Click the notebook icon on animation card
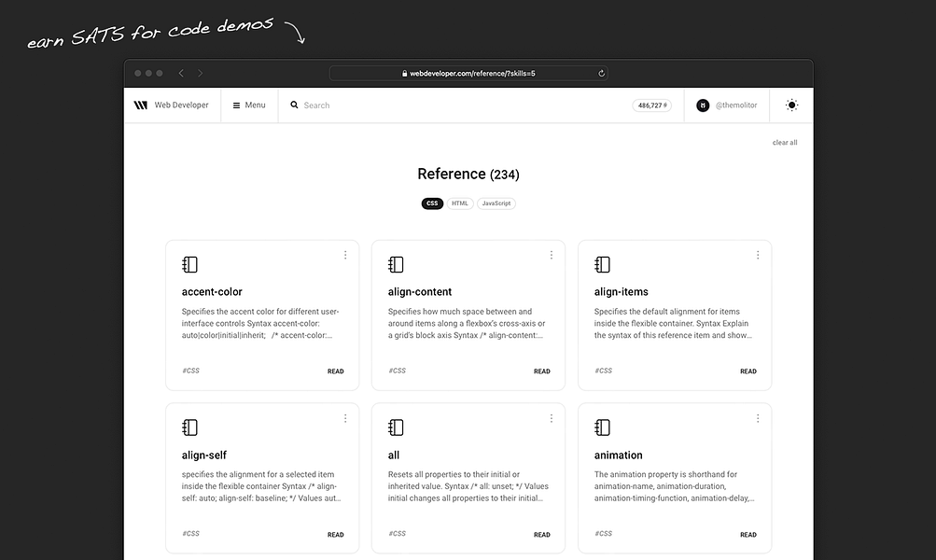This screenshot has height=560, width=936. click(x=602, y=427)
